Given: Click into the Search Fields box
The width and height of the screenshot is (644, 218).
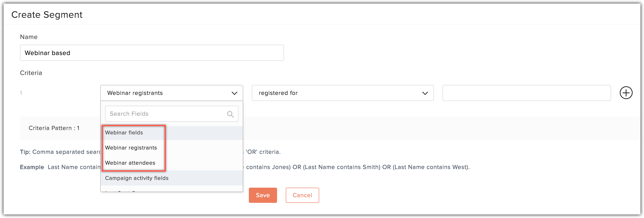Looking at the screenshot, I should [172, 114].
